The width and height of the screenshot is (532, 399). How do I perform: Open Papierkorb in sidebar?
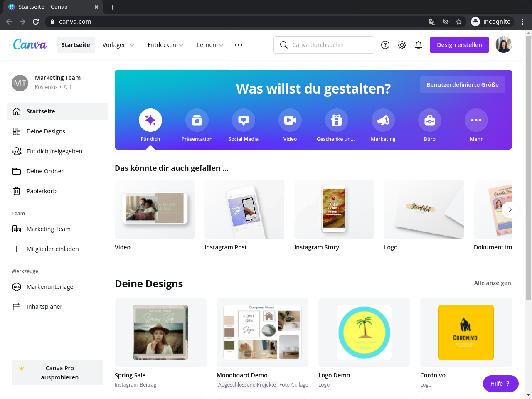point(57,191)
